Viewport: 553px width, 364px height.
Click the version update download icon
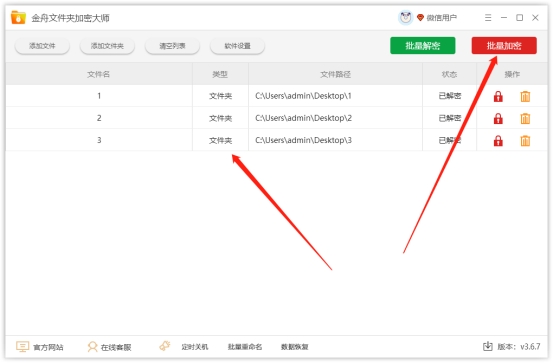(487, 346)
